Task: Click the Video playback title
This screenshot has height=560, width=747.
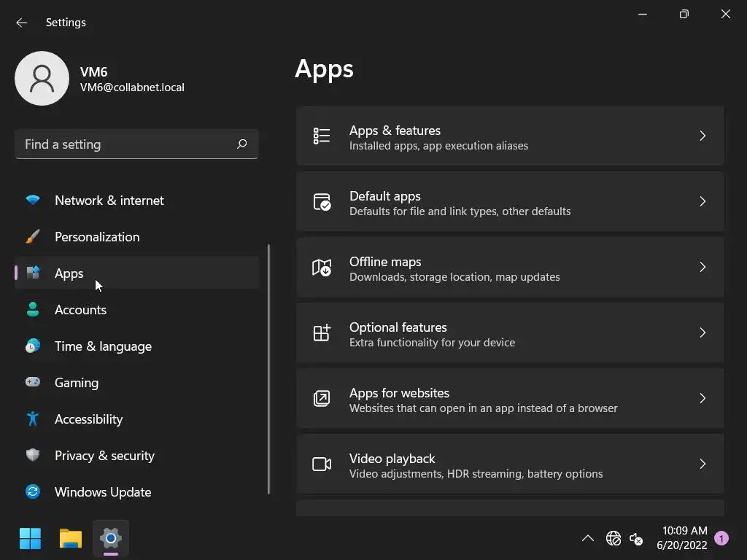Action: 392,459
